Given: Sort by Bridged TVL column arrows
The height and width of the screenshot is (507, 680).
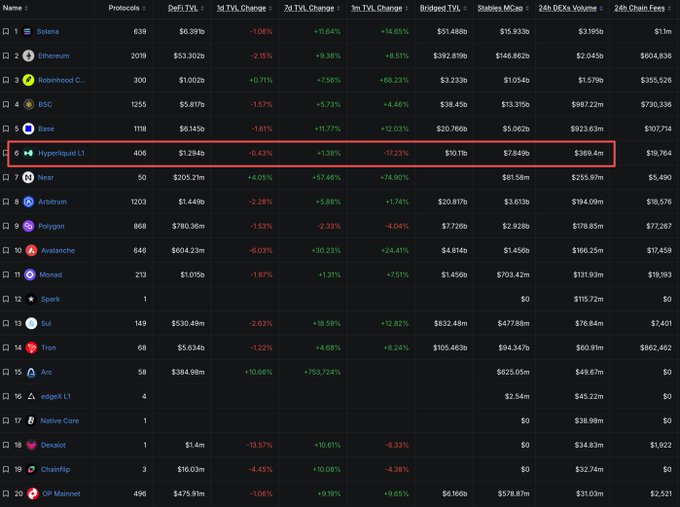Looking at the screenshot, I should (465, 8).
